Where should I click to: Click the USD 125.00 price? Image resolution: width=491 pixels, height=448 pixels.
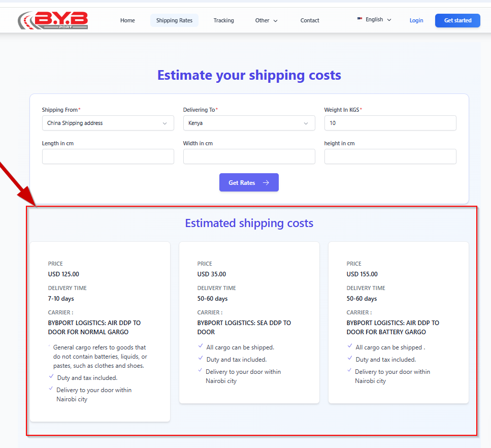63,274
